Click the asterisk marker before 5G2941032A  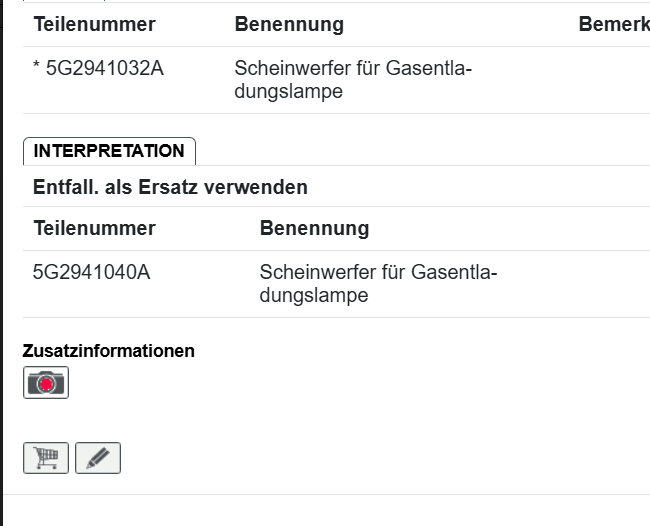click(x=37, y=70)
